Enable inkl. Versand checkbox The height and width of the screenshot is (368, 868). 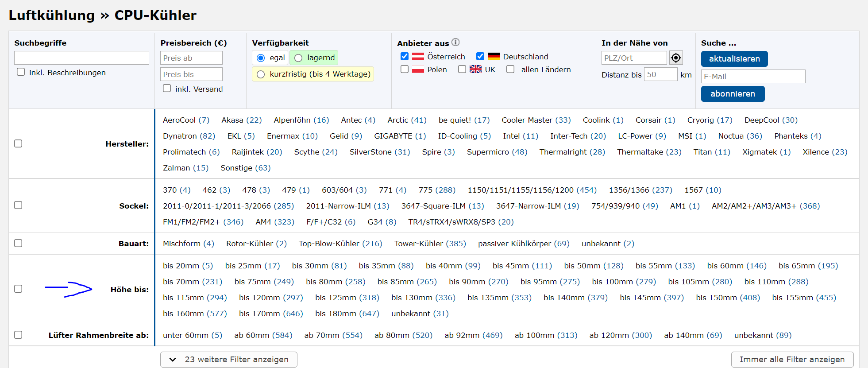(x=167, y=88)
